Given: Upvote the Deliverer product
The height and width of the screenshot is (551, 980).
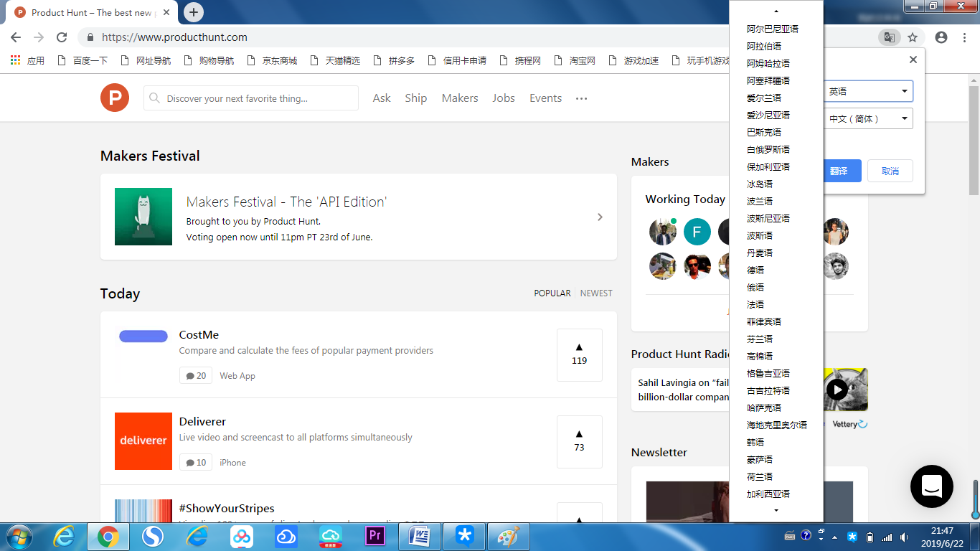Looking at the screenshot, I should [579, 441].
